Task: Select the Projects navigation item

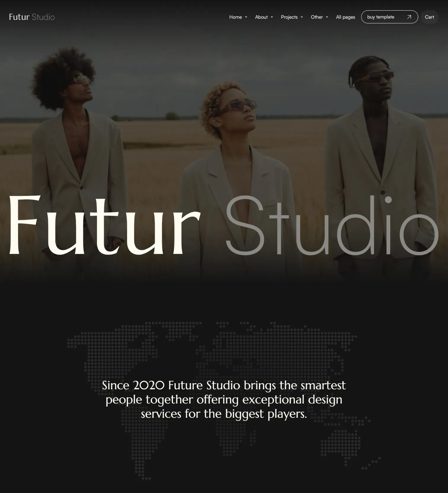Action: [x=289, y=17]
